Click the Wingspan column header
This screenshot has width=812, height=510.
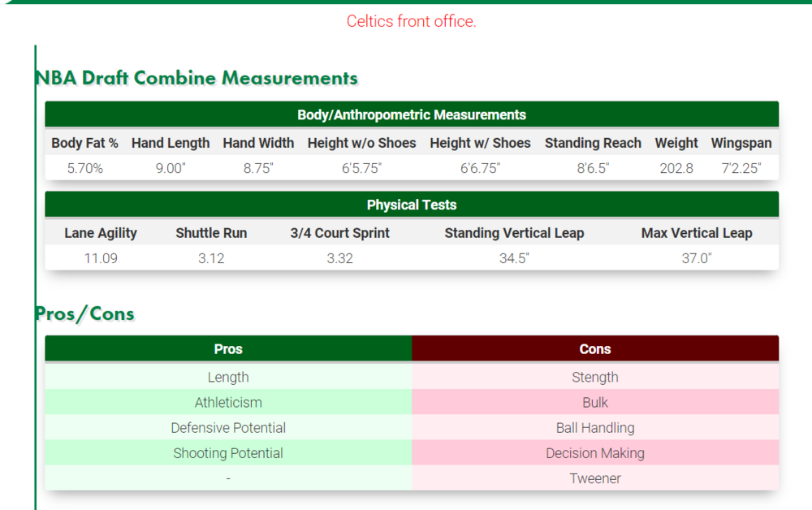click(x=741, y=143)
